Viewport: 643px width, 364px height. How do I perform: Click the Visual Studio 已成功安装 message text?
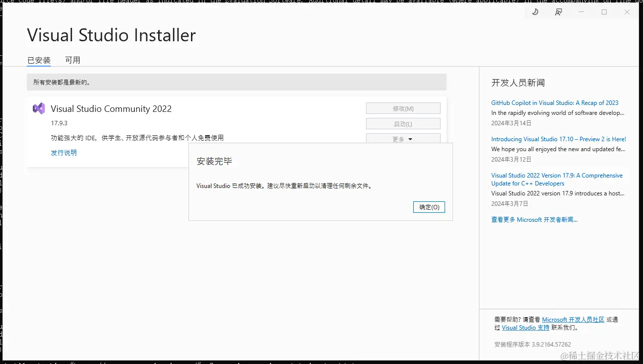pos(284,186)
